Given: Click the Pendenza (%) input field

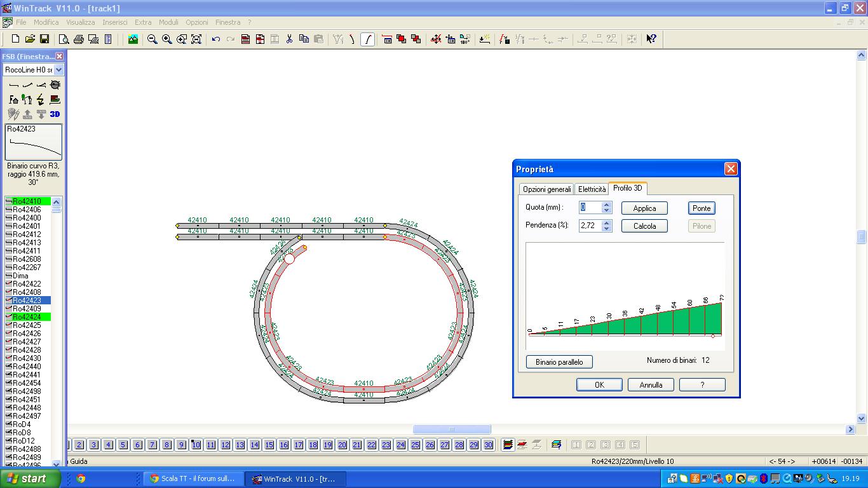Looking at the screenshot, I should (590, 226).
